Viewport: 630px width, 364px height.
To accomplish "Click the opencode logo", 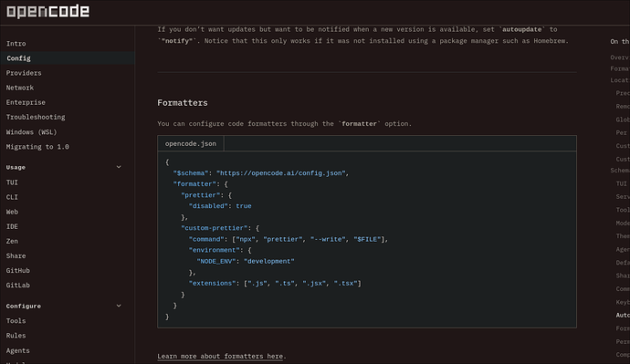I will point(47,11).
